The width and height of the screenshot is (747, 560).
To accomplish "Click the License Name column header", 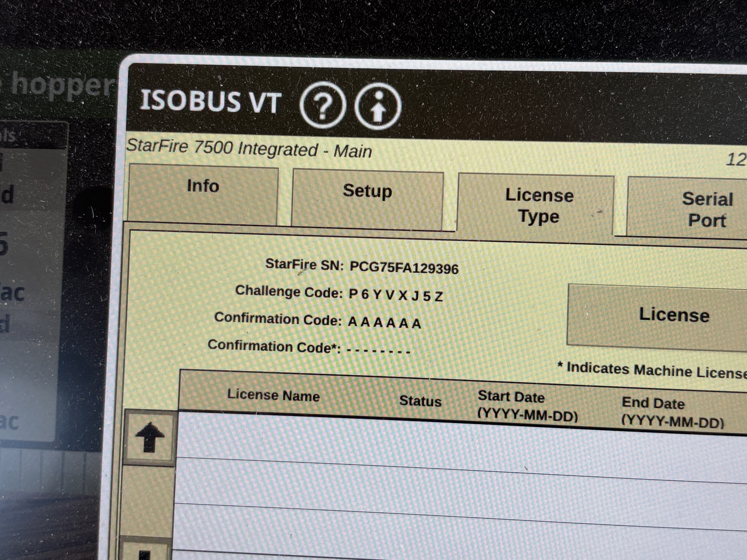I will tap(273, 395).
